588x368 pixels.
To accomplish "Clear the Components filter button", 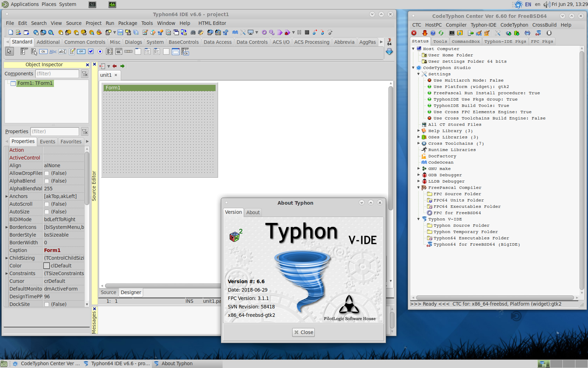I will pos(85,74).
